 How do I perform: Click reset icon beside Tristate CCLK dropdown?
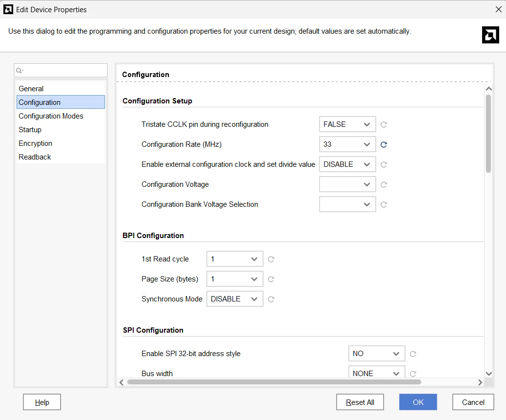click(x=384, y=124)
